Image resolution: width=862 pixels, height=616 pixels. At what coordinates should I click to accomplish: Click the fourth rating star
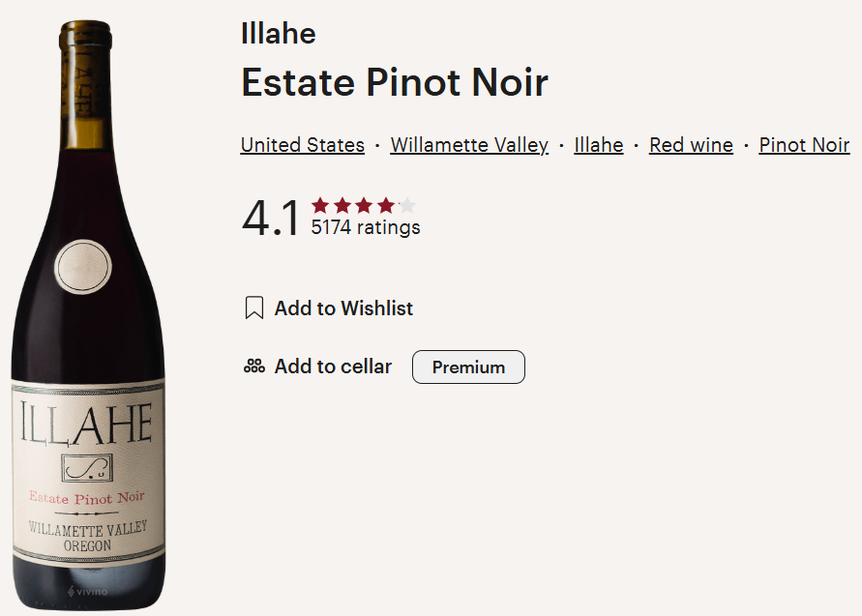tap(386, 205)
